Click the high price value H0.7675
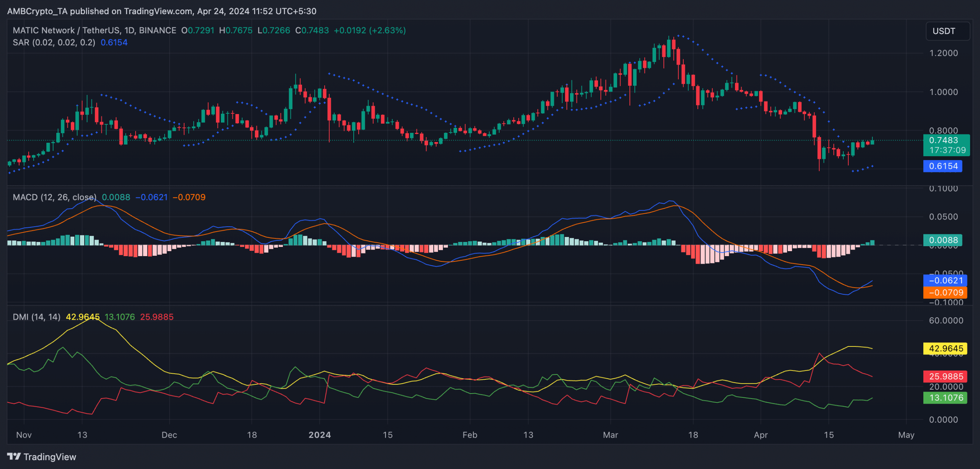The height and width of the screenshot is (469, 980). (236, 30)
